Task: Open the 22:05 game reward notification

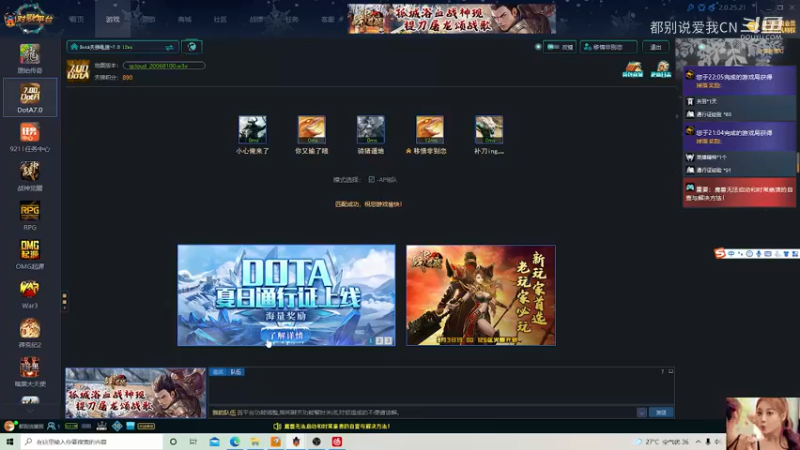Action: tap(739, 80)
